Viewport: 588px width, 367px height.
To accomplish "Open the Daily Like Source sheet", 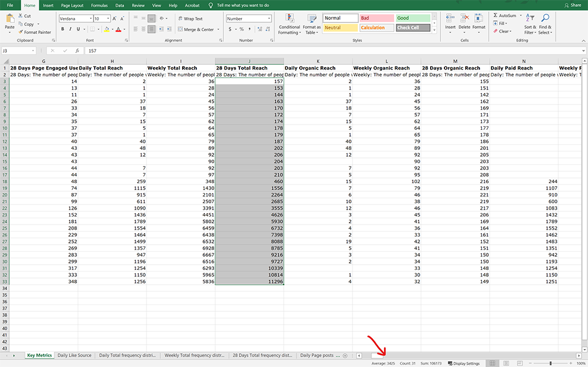I will coord(74,356).
